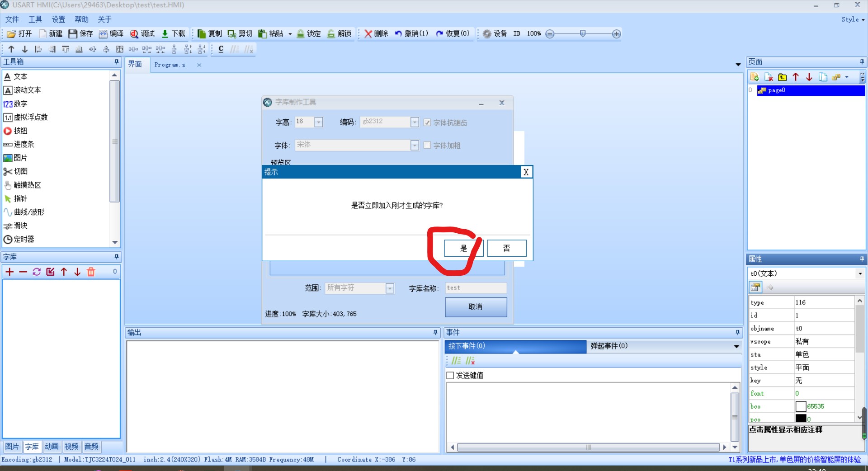Open 设备 device settings
Image resolution: width=868 pixels, height=471 pixels.
[x=495, y=34]
